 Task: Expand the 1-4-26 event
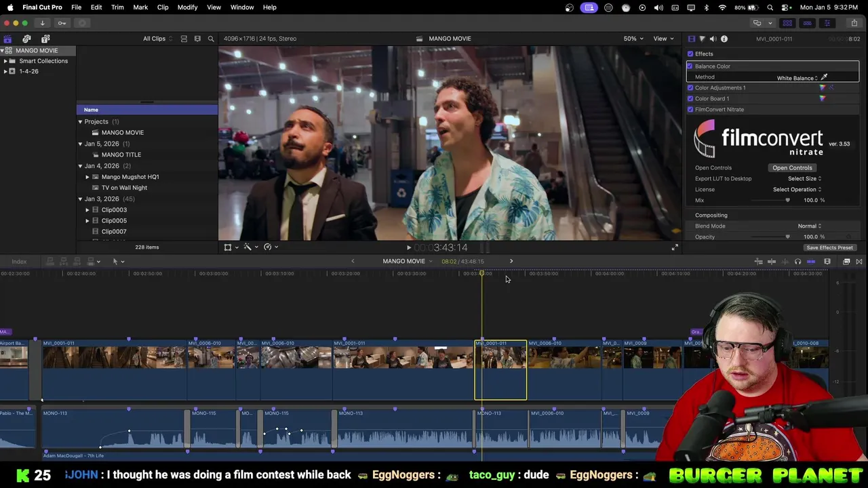point(5,71)
